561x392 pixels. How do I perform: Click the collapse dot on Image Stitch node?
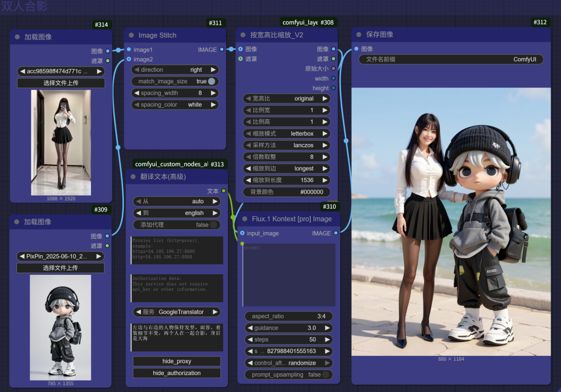pos(131,35)
